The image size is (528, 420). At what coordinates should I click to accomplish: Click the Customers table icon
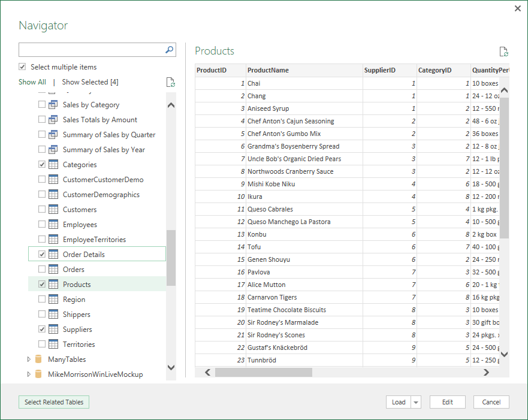(53, 210)
